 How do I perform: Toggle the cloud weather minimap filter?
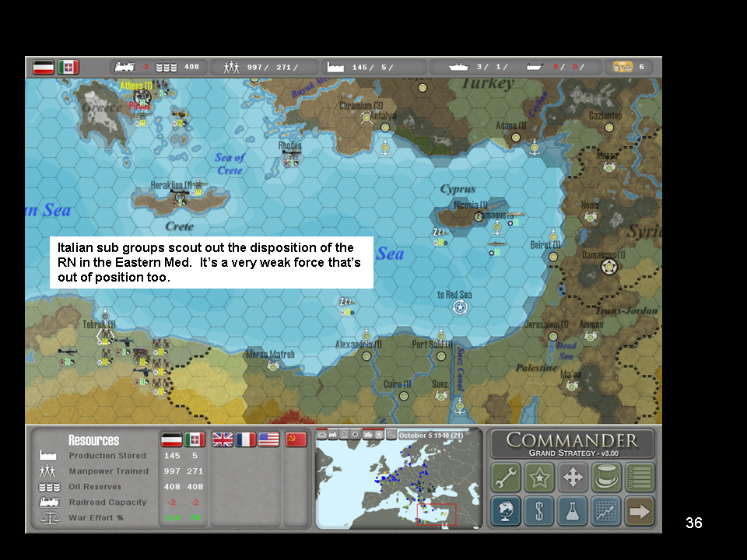[x=321, y=435]
